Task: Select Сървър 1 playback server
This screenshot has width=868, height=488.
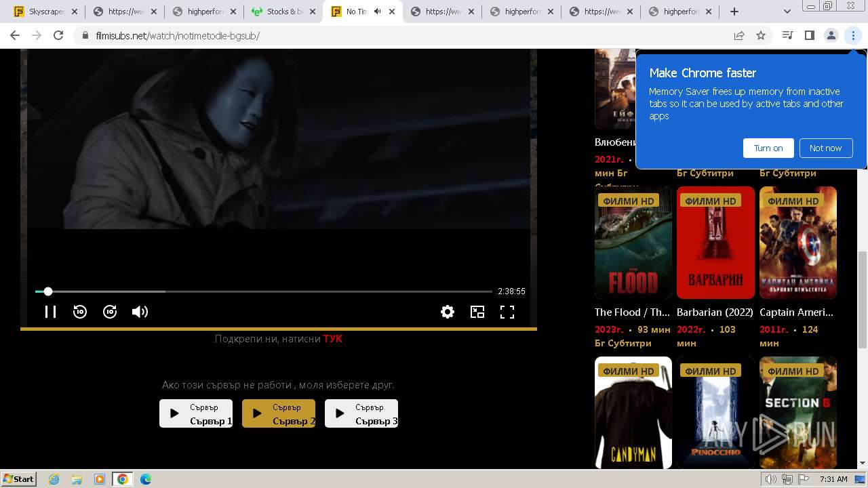Action: 196,413
